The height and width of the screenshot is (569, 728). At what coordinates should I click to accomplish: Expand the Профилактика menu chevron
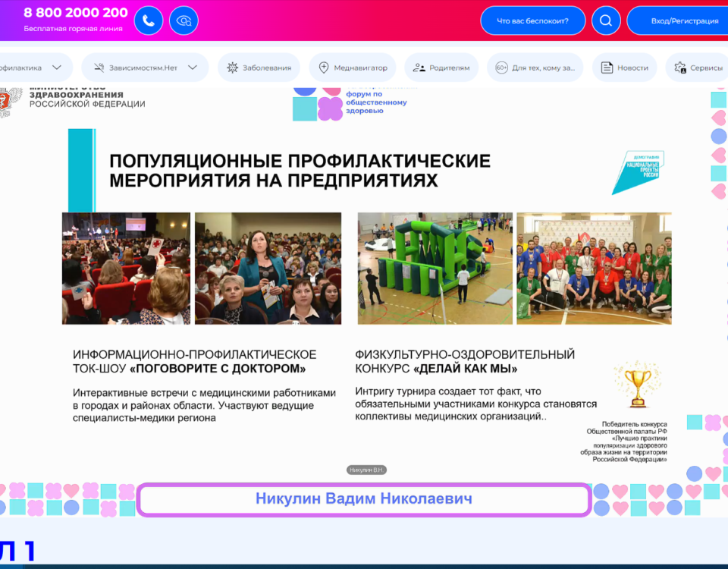[x=57, y=68]
